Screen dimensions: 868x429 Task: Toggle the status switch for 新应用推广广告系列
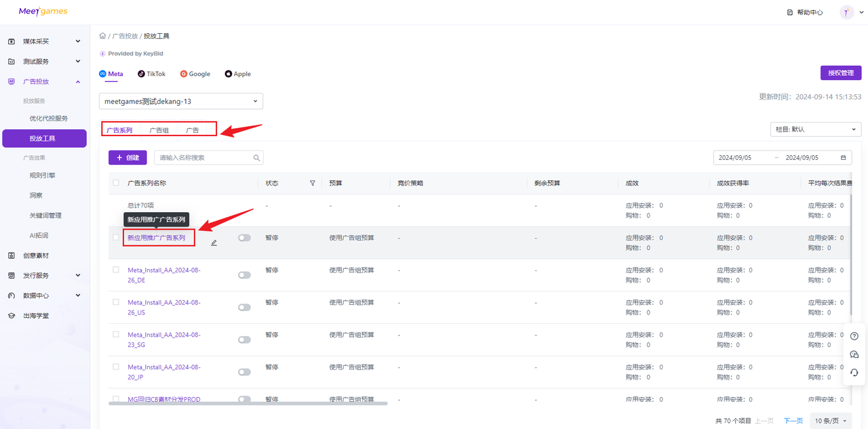coord(244,238)
